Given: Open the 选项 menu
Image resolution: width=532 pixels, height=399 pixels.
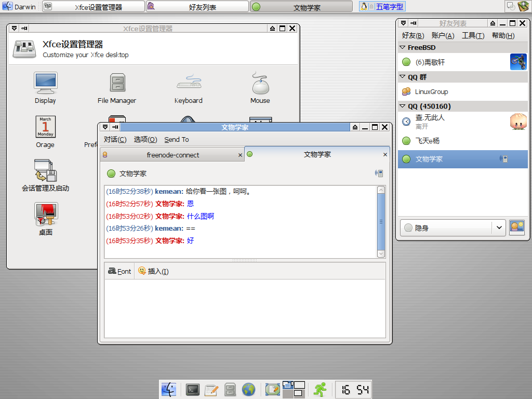Looking at the screenshot, I should (x=145, y=139).
